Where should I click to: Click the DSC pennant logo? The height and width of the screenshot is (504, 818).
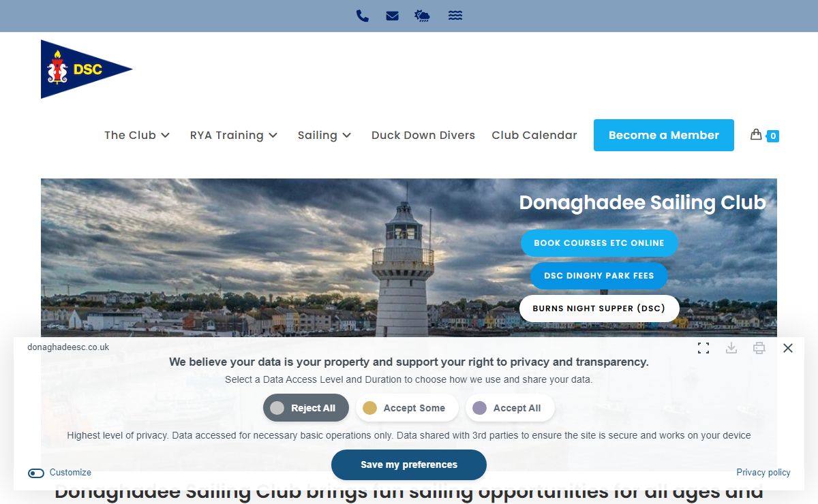tap(87, 69)
